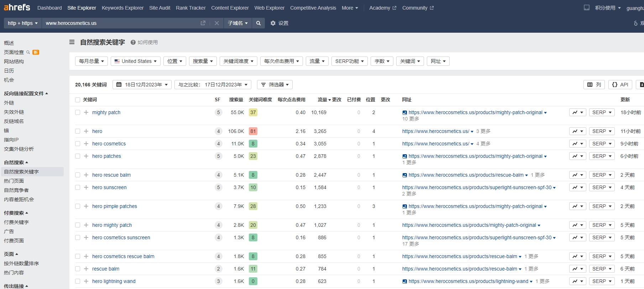This screenshot has width=644, height=289.
Task: Open SERP dropdown for hero cosmetics row
Action: click(x=602, y=144)
